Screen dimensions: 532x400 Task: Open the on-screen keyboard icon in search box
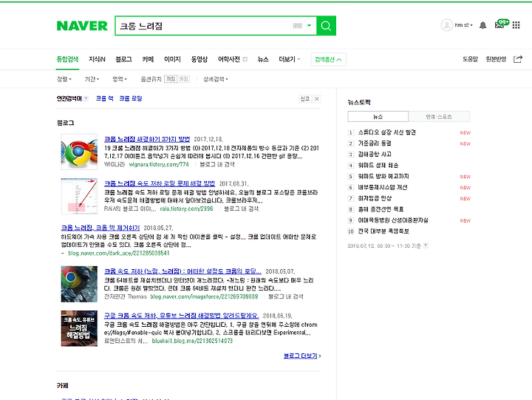coord(298,25)
